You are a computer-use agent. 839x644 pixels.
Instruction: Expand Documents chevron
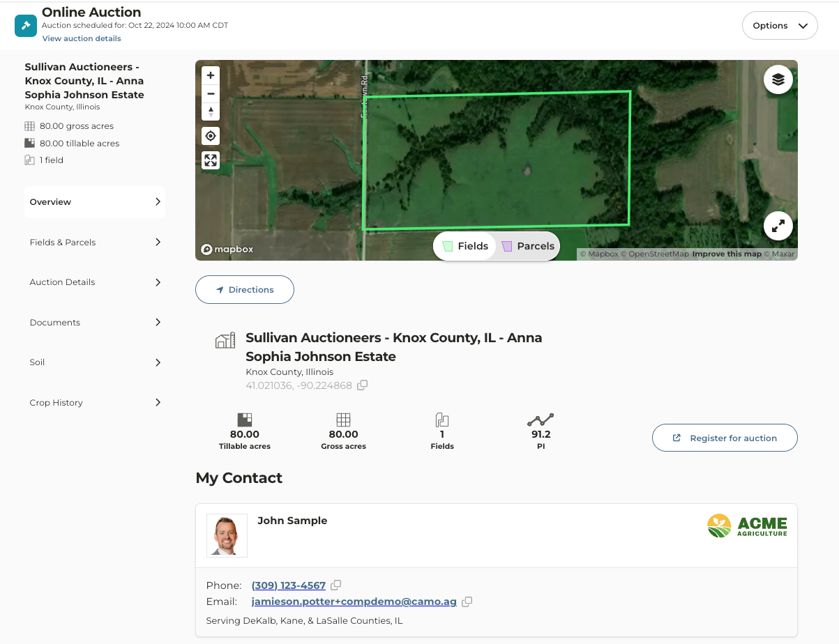pos(158,322)
